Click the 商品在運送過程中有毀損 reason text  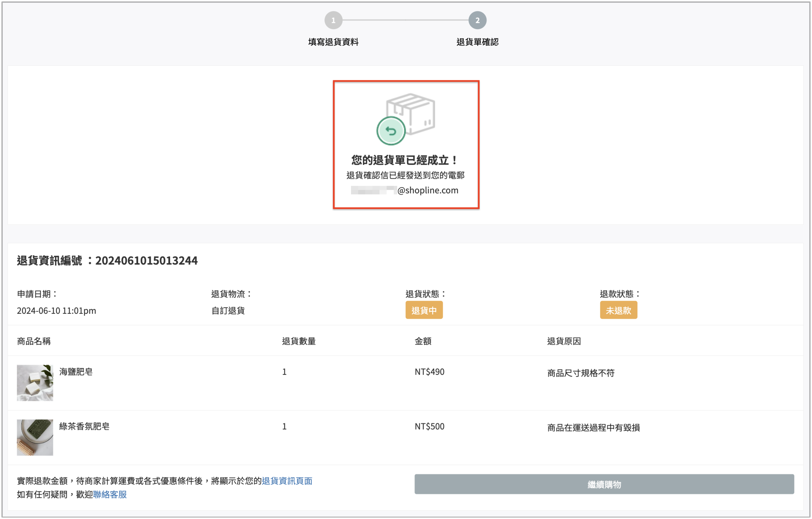tap(593, 427)
